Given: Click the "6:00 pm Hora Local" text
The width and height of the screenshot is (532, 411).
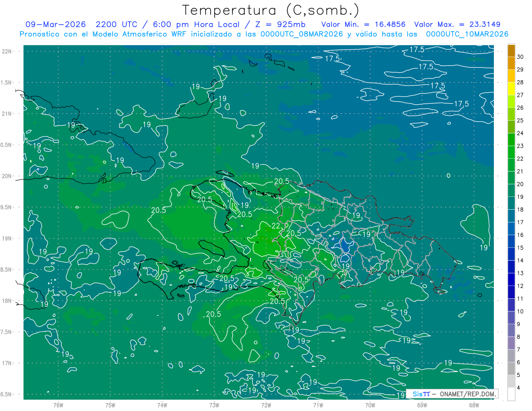Looking at the screenshot, I should 196,24.
